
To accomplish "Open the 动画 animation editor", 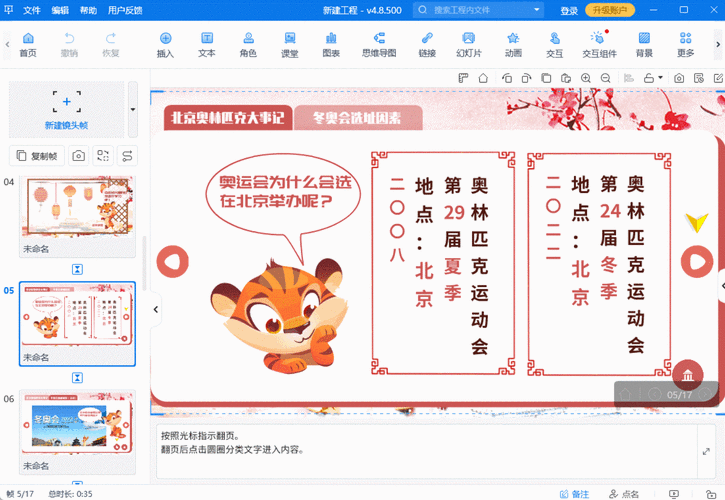I will [513, 45].
